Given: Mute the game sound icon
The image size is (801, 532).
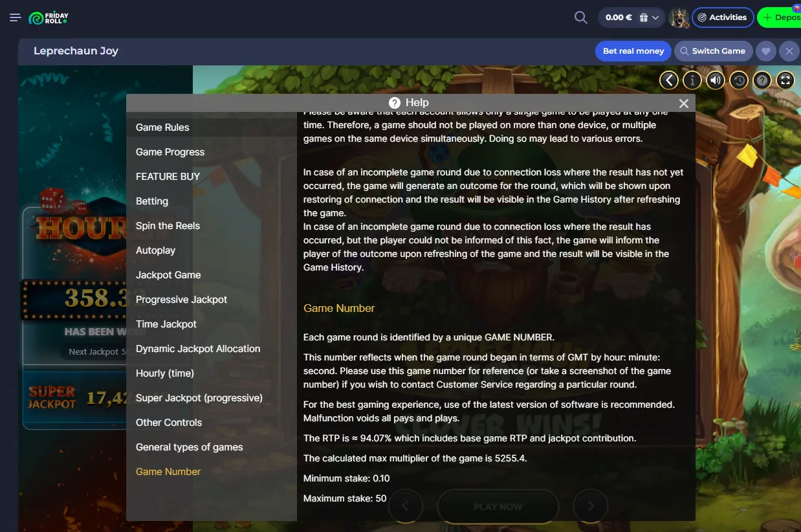Looking at the screenshot, I should click(715, 80).
